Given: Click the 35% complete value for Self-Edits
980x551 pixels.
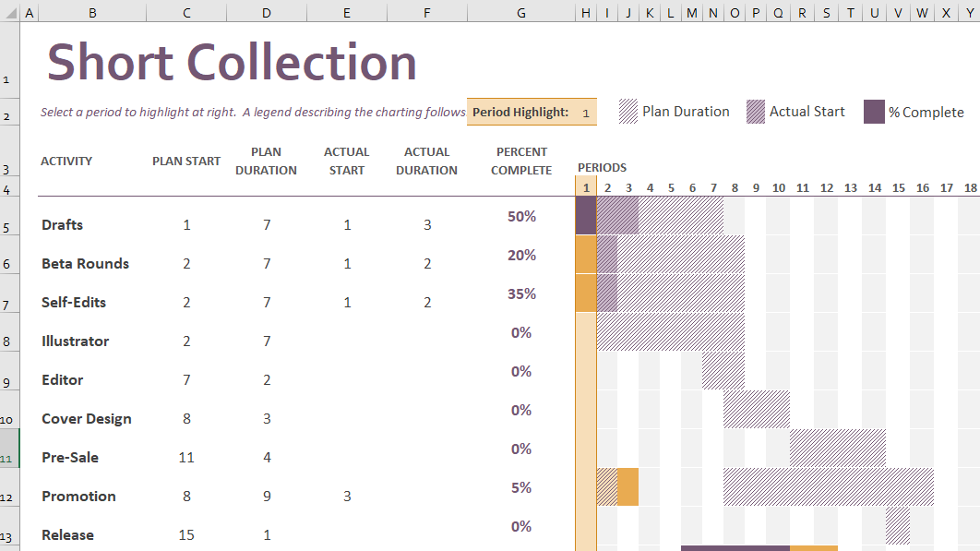Looking at the screenshot, I should pos(521,293).
